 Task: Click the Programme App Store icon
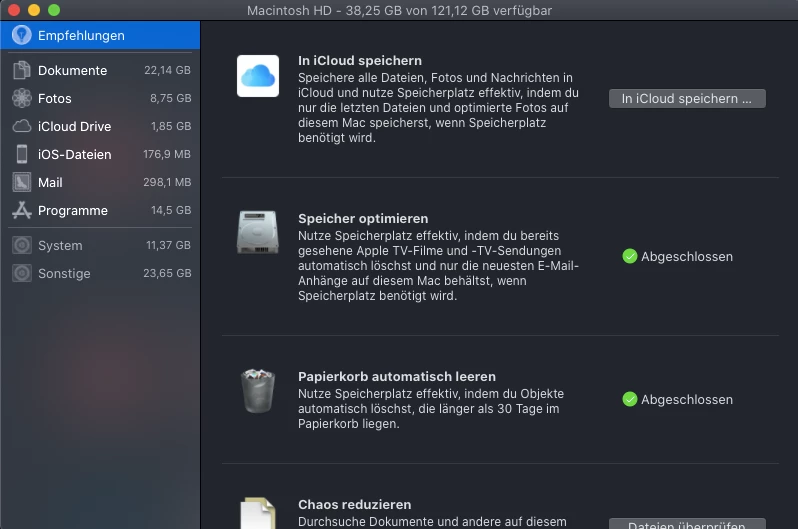click(21, 210)
